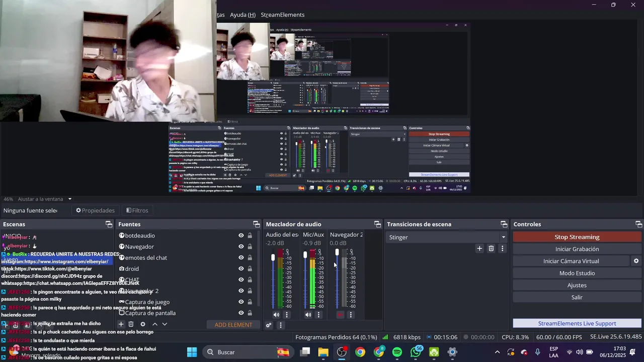Open the Audio del escritorio three-dot menu
The width and height of the screenshot is (644, 362).
[287, 315]
